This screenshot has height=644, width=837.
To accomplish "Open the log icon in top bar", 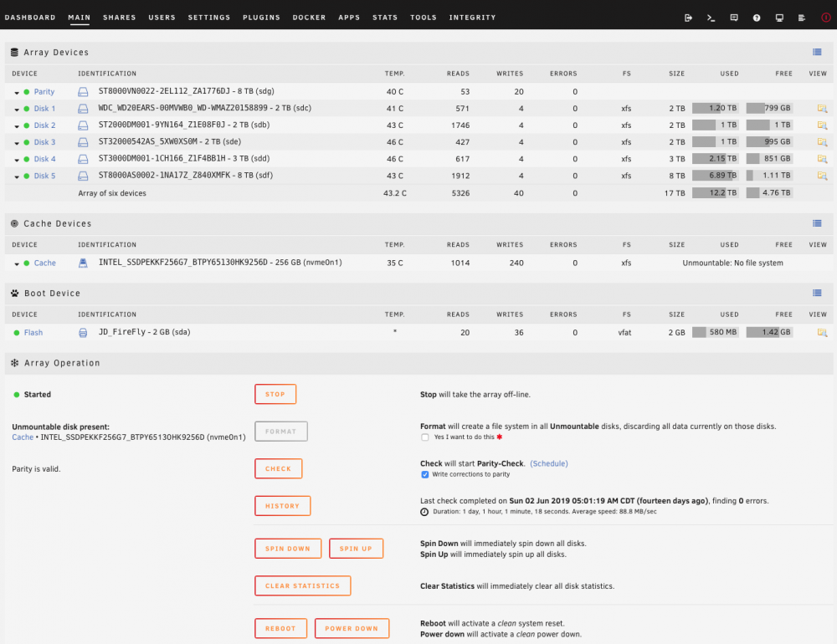I will point(802,18).
